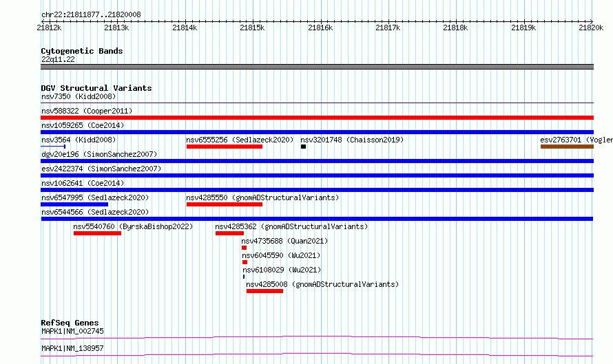
Task: Click nsv6544566 (Sedlazeck2020) label
Action: 95,212
